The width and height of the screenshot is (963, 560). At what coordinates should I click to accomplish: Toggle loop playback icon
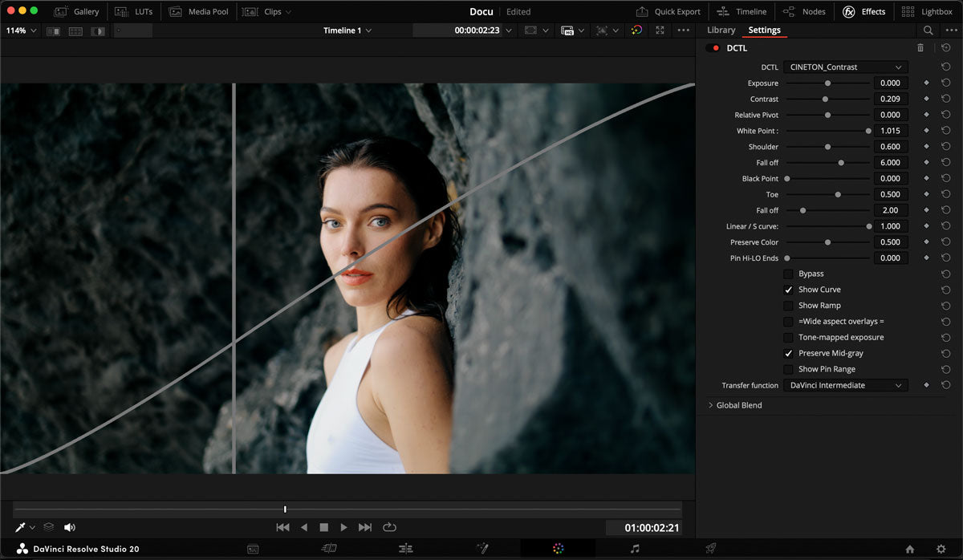(x=390, y=527)
